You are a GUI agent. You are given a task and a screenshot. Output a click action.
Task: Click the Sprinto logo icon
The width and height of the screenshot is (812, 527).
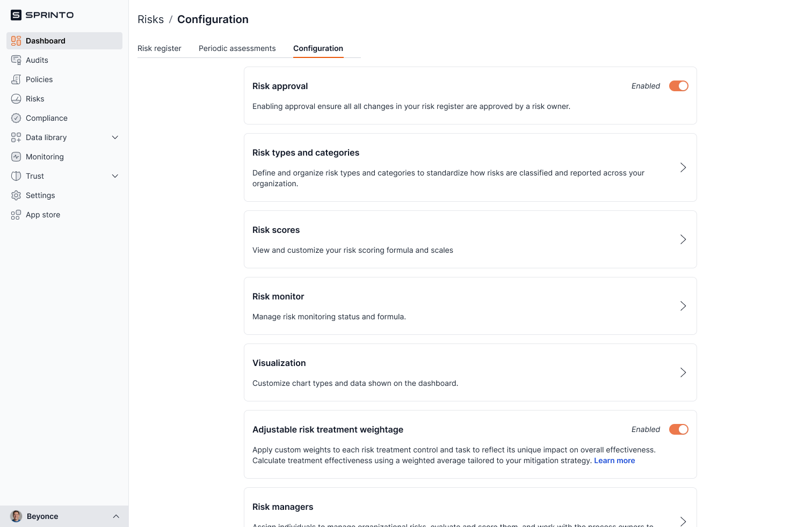(16, 15)
